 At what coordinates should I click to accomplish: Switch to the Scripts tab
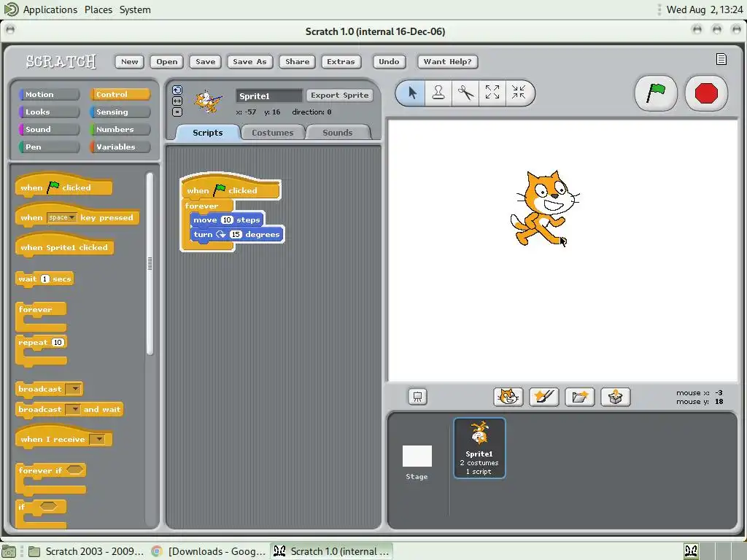(208, 133)
